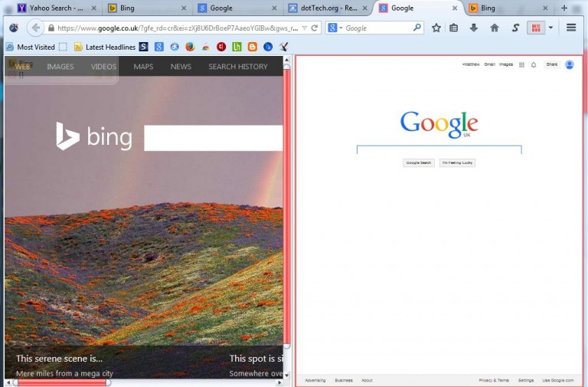This screenshot has height=387, width=588.
Task: Click the Bing pane vertical scrollbar
Action: tap(287, 206)
